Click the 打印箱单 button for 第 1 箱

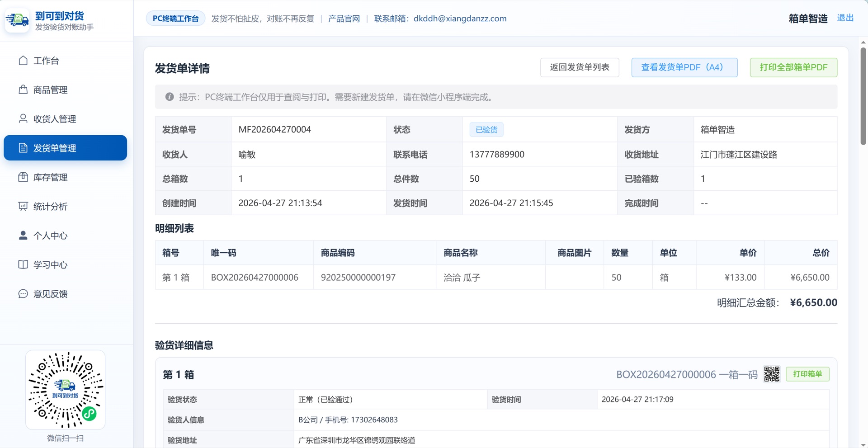pos(807,374)
